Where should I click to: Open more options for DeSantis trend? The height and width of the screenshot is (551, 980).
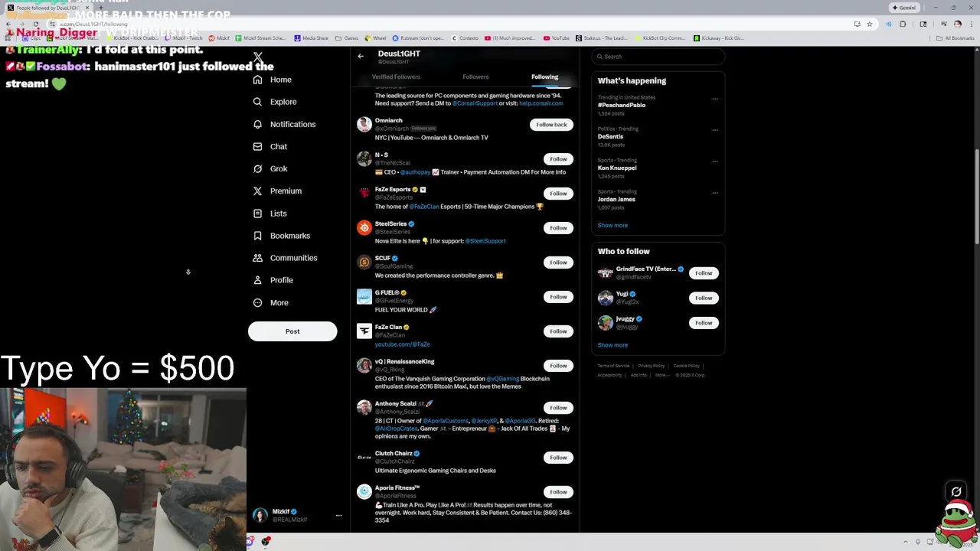pos(715,130)
